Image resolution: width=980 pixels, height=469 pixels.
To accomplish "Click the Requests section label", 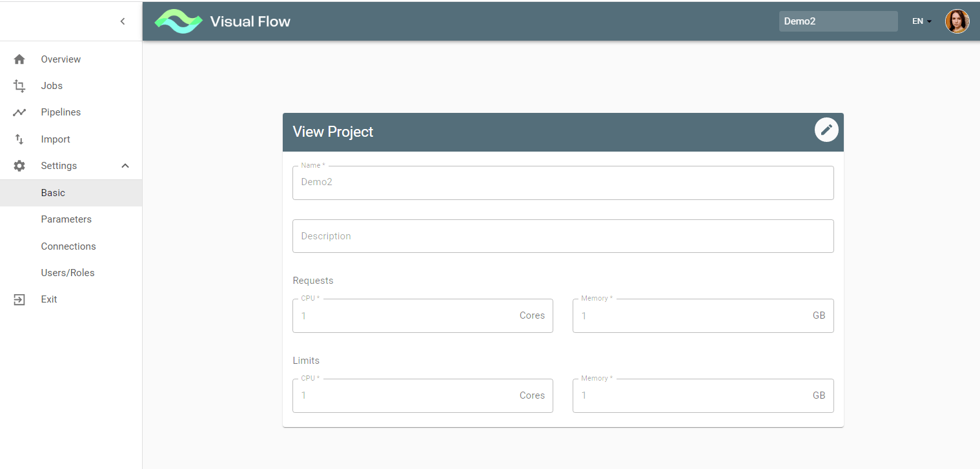I will (313, 281).
